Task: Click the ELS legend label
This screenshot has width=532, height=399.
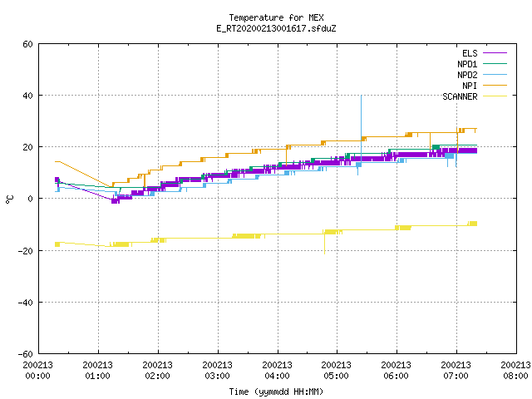Action: click(x=470, y=53)
